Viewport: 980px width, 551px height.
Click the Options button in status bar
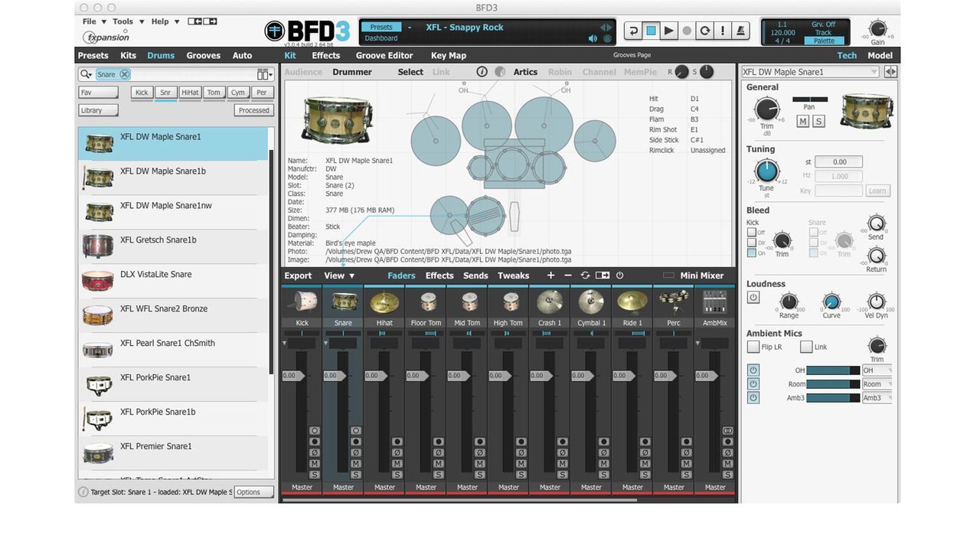(253, 492)
